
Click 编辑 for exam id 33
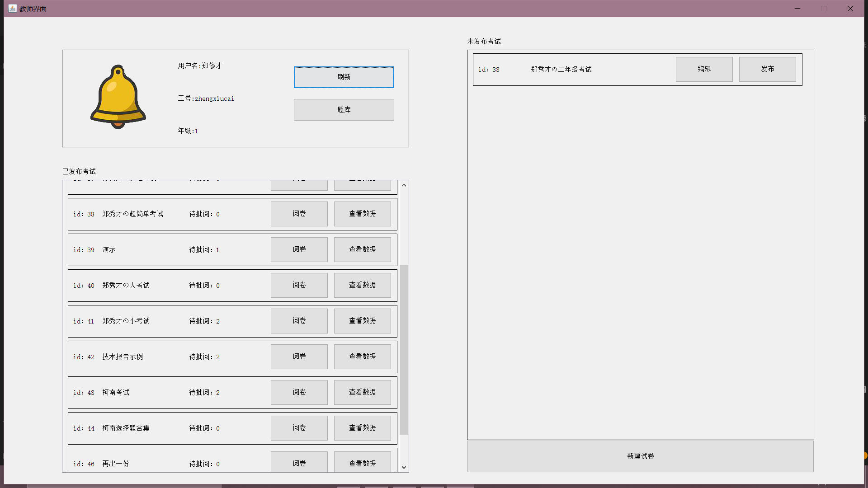point(704,69)
